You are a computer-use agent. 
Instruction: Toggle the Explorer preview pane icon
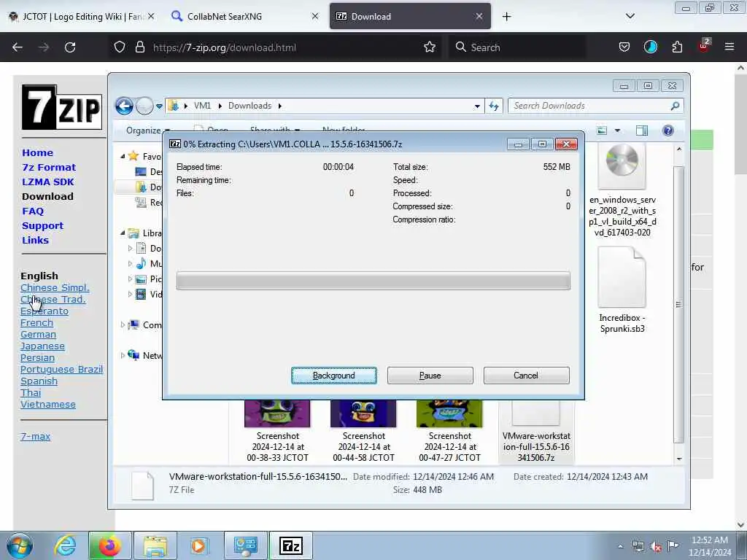(642, 131)
